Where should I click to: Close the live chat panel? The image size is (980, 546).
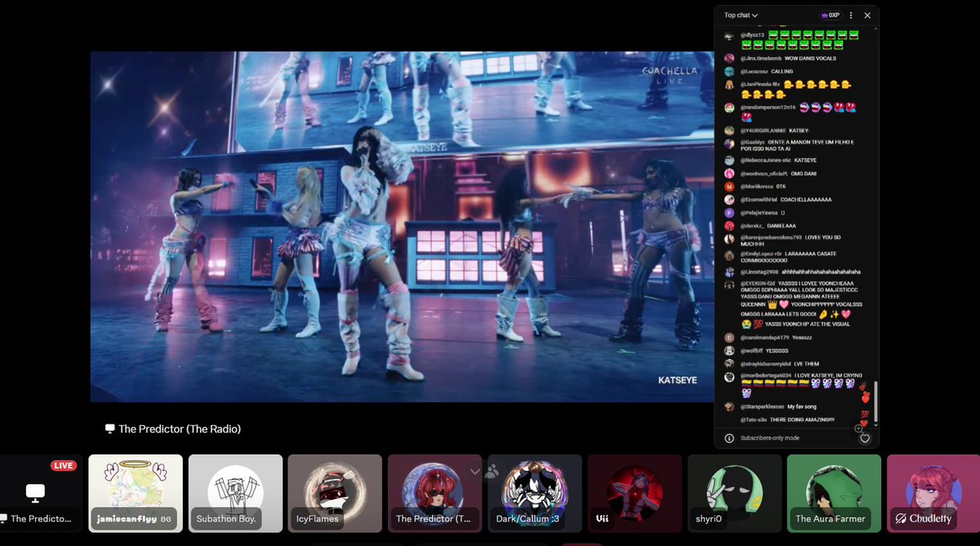click(x=867, y=16)
